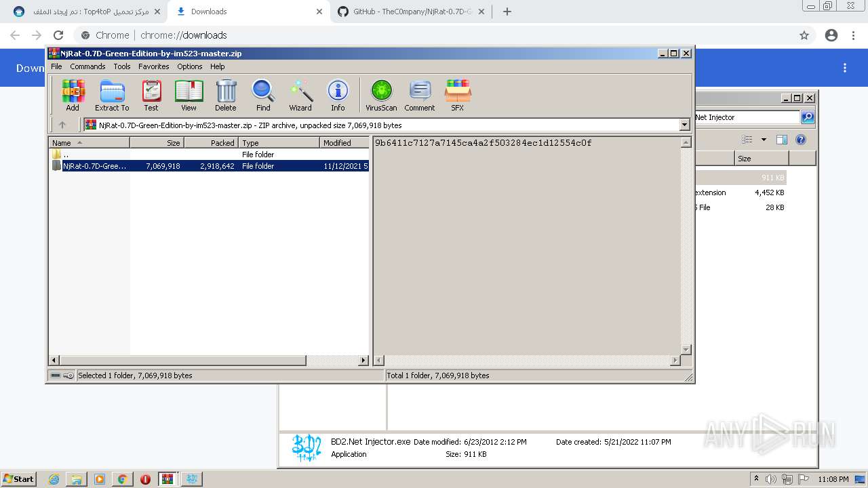This screenshot has height=488, width=868.
Task: Click Explorer search magnifier button
Action: pos(807,117)
